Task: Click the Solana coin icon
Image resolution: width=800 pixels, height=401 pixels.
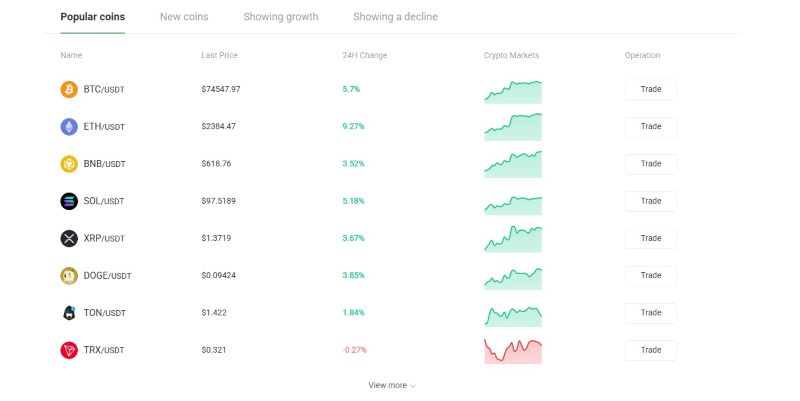Action: (69, 201)
